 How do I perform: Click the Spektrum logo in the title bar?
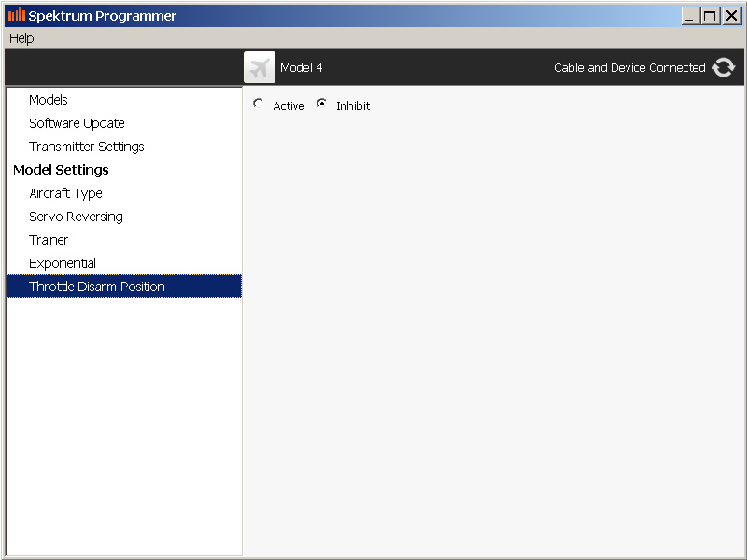(x=17, y=15)
